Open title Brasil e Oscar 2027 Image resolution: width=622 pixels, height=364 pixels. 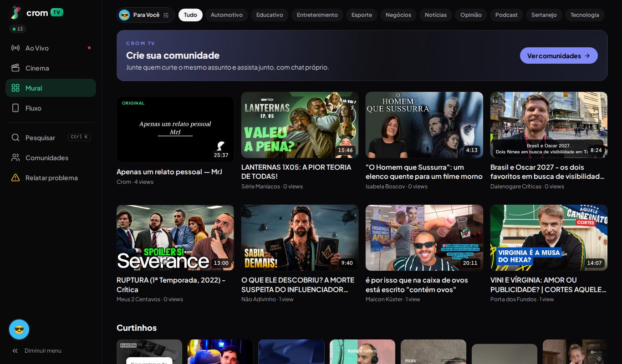[x=548, y=172]
